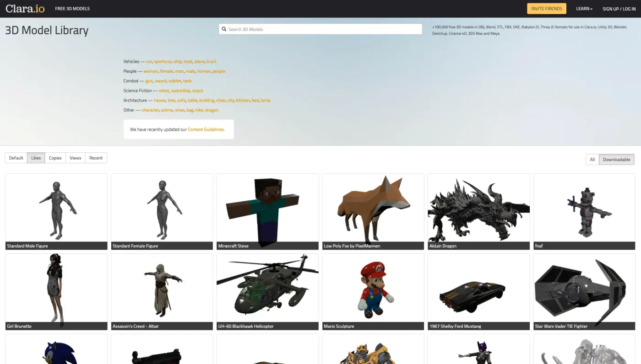Follow the 'robot' category link

click(164, 91)
